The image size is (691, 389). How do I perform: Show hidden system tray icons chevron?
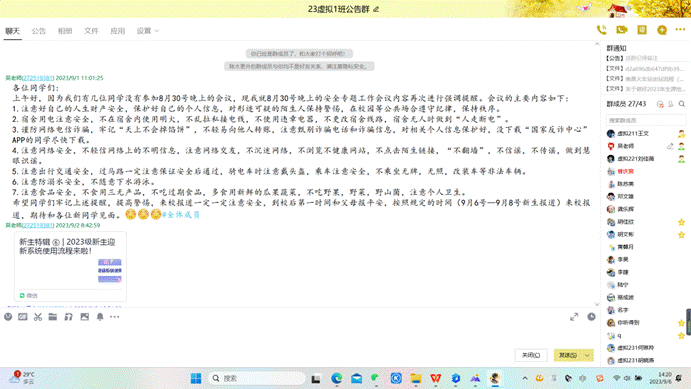(x=525, y=378)
